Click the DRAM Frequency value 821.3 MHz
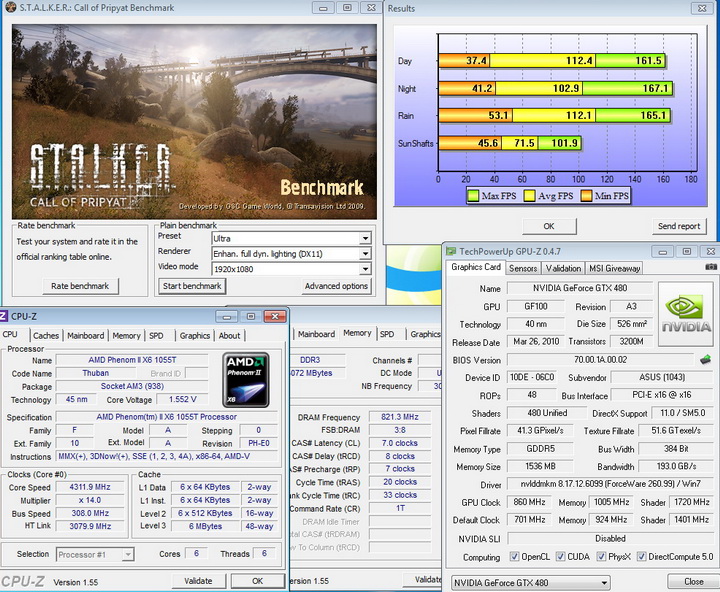The width and height of the screenshot is (720, 592). [x=399, y=417]
